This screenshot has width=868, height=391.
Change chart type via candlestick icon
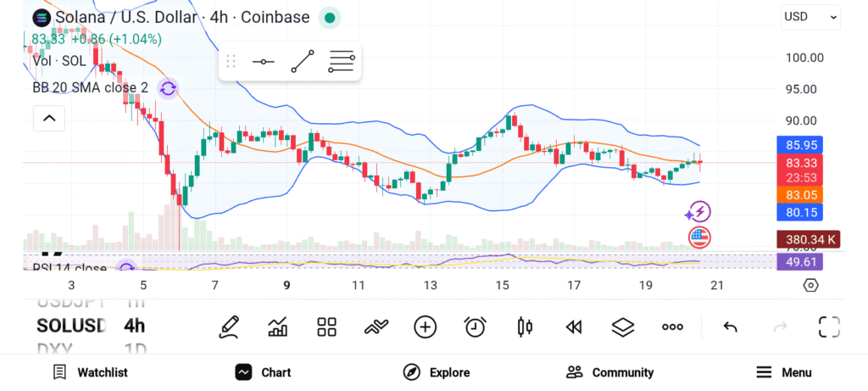(x=524, y=327)
